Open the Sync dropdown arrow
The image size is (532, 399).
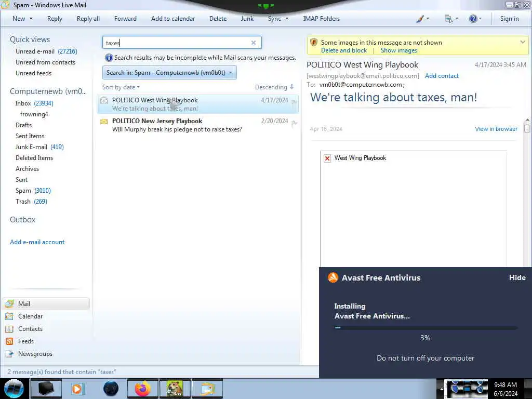tap(287, 19)
